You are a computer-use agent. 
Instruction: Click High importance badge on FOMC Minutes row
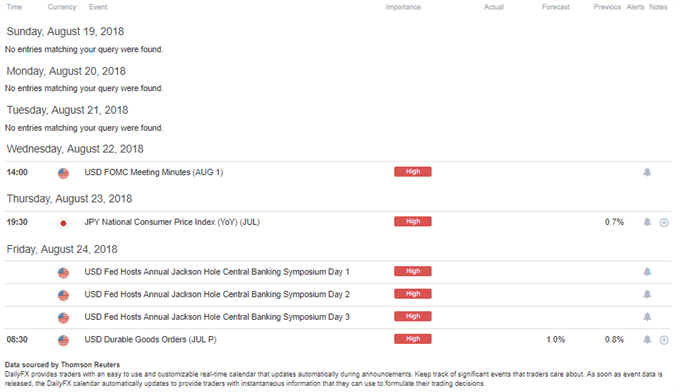click(413, 172)
